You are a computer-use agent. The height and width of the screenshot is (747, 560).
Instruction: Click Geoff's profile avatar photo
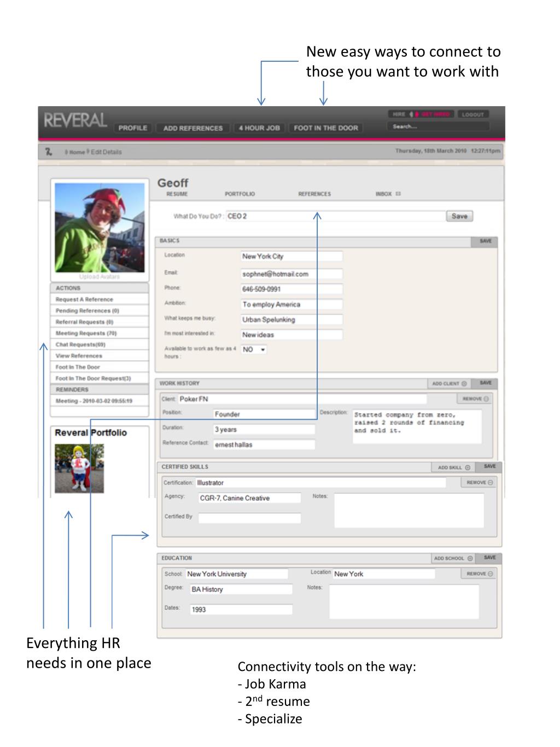coord(100,228)
